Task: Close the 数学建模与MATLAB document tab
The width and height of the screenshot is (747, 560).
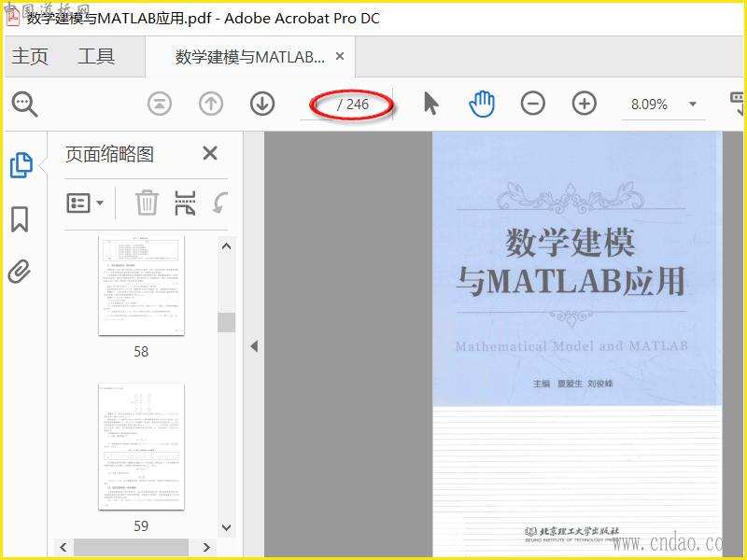Action: tap(340, 56)
